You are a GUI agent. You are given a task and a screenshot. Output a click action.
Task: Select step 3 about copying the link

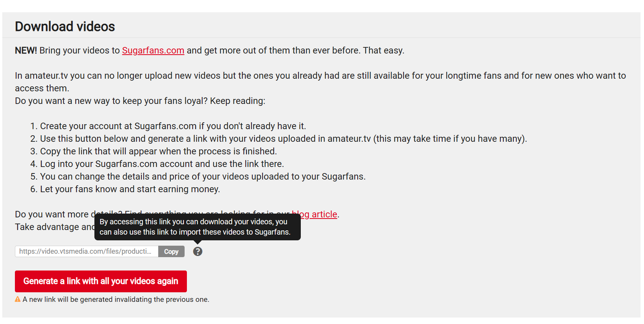click(x=154, y=151)
